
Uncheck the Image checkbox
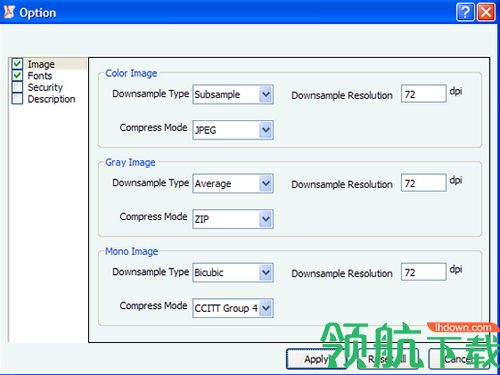coord(17,63)
